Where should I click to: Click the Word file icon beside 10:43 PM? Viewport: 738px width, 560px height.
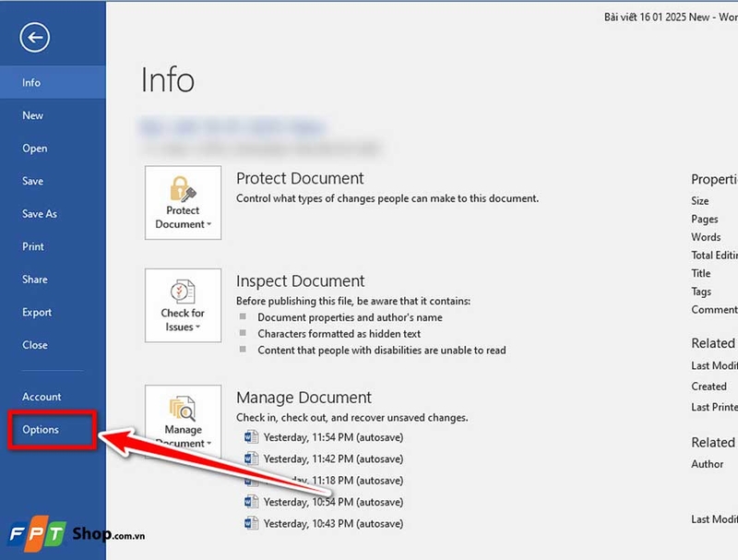251,523
